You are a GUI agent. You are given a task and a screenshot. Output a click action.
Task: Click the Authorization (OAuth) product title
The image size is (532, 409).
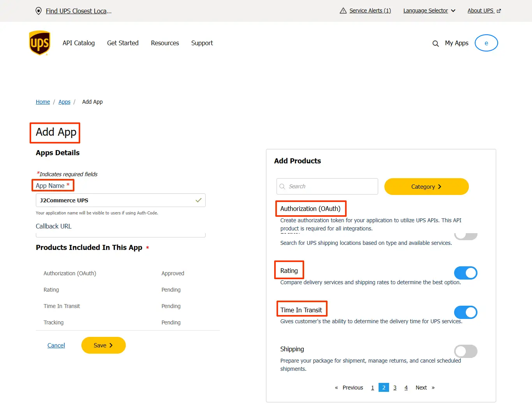tap(310, 209)
